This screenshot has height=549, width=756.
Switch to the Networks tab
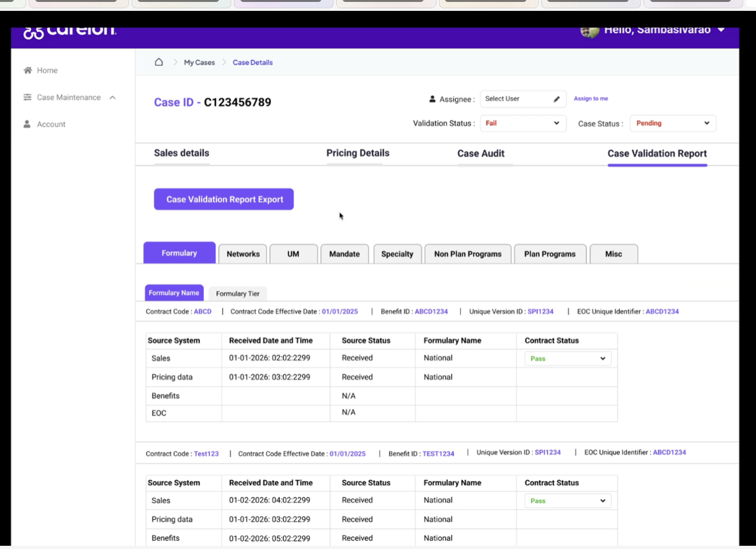coord(243,254)
